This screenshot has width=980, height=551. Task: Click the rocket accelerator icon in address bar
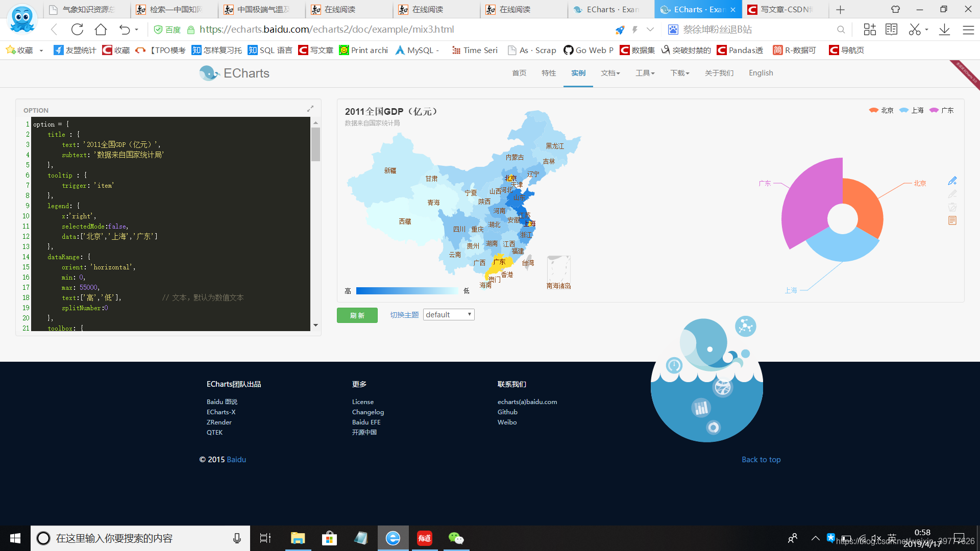[620, 30]
